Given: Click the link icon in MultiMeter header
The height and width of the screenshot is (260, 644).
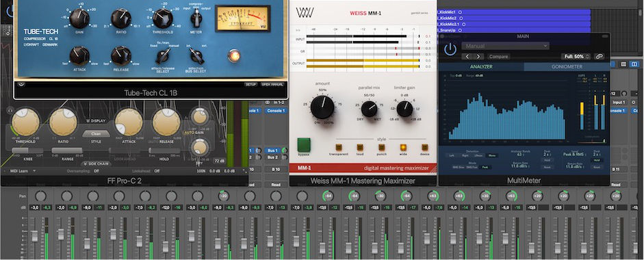Looking at the screenshot, I should click(600, 56).
